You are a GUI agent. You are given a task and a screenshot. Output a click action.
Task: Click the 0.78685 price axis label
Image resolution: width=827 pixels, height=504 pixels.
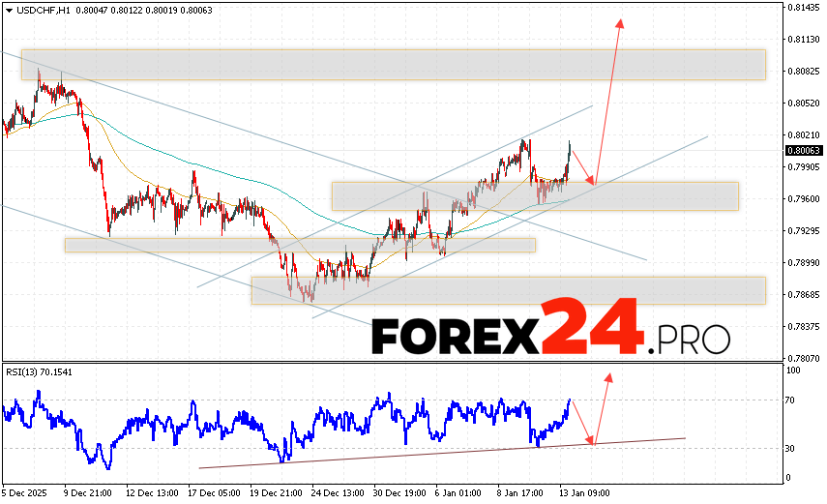[804, 294]
